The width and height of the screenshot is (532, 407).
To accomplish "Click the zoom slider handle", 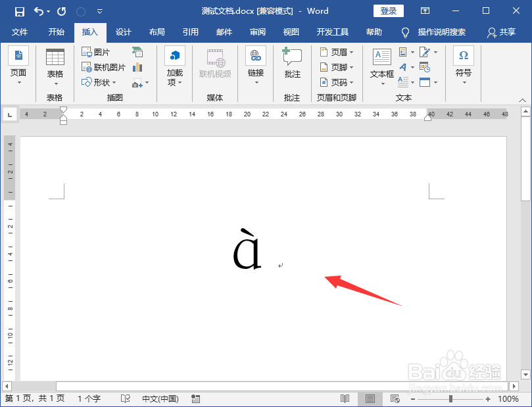I will coord(450,399).
